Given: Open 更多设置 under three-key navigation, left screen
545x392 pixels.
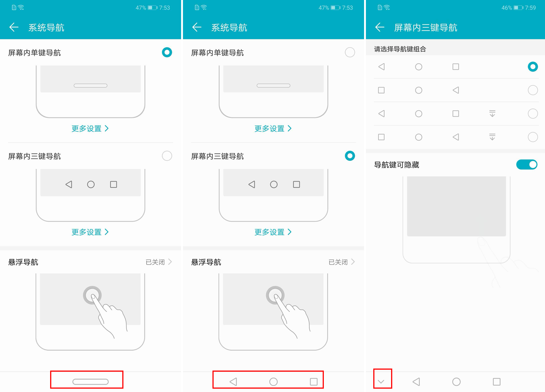Looking at the screenshot, I should coord(90,232).
